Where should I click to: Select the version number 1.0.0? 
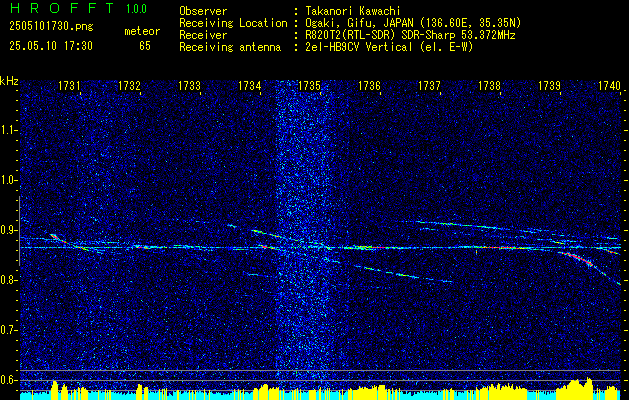[x=136, y=8]
